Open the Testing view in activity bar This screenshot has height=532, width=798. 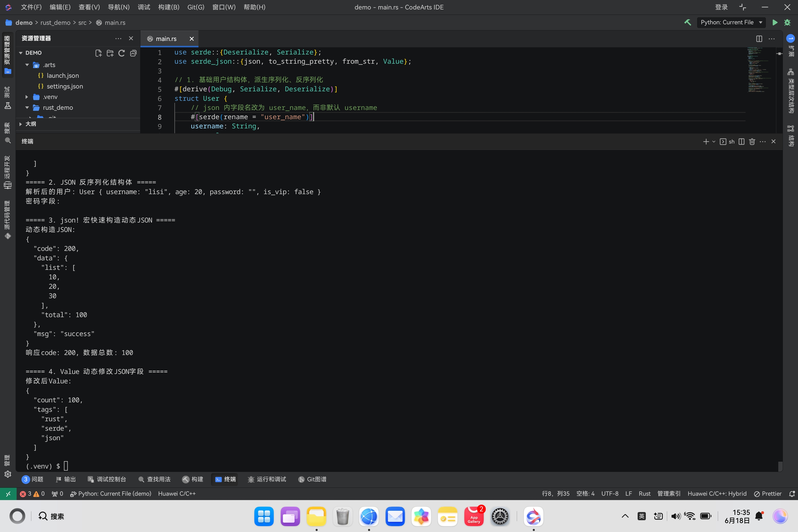7,98
